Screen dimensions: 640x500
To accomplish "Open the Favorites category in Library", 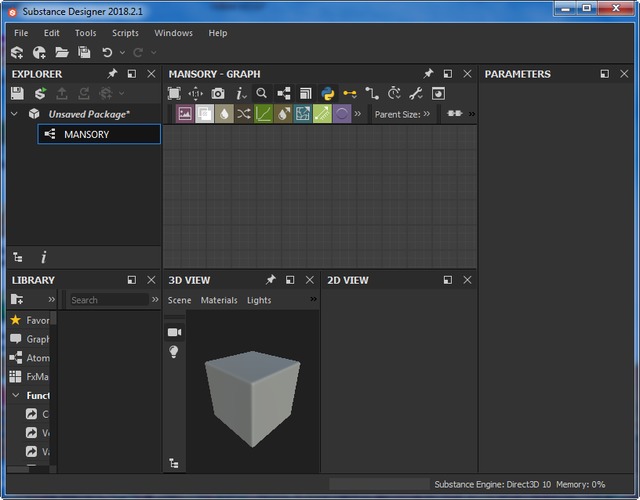I will [30, 320].
